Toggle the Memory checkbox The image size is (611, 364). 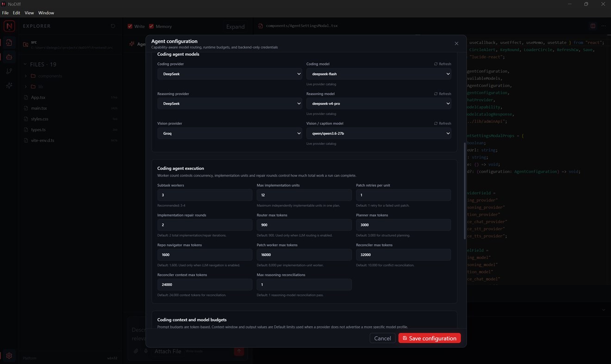coord(151,26)
